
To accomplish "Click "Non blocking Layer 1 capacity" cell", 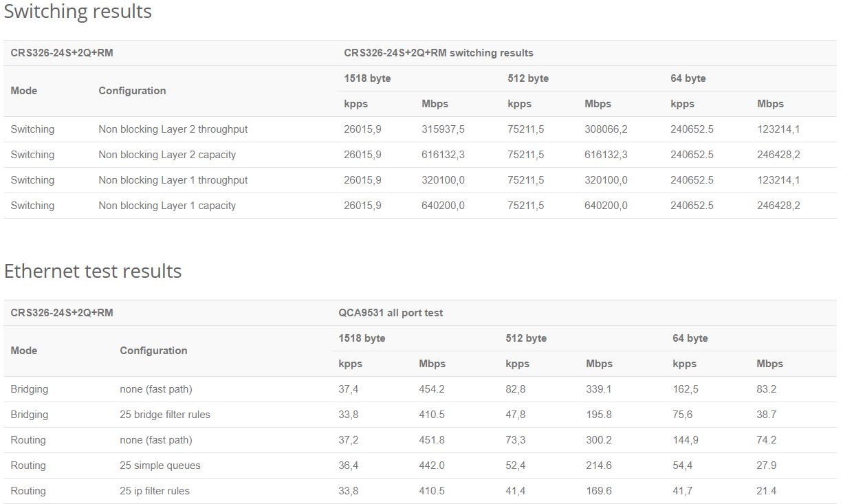I will [x=167, y=206].
